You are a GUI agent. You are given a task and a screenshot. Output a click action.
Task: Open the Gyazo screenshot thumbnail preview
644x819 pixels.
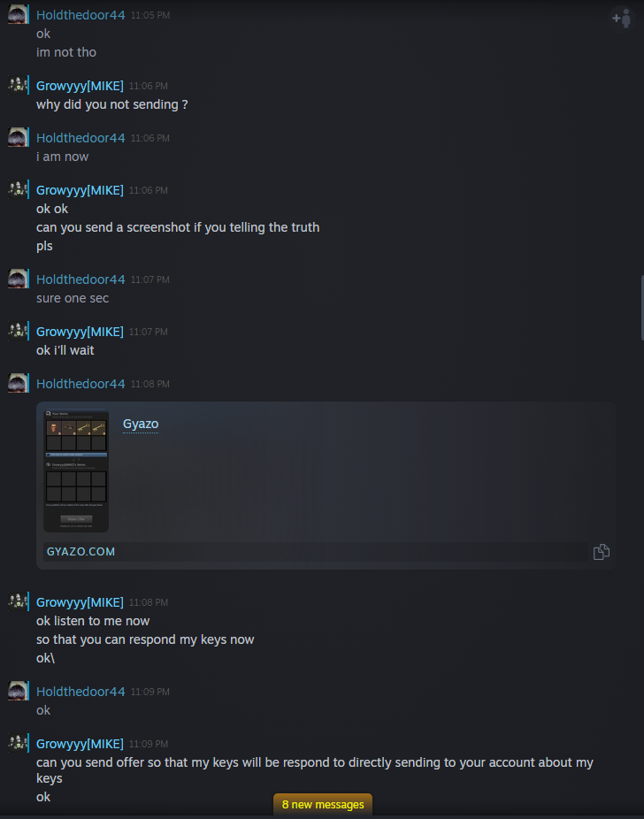coord(76,471)
